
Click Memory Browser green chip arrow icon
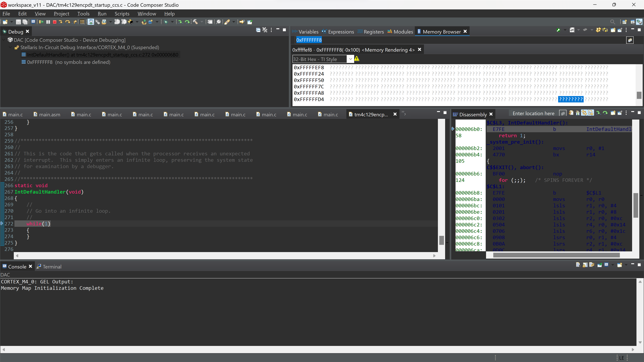[x=558, y=30]
